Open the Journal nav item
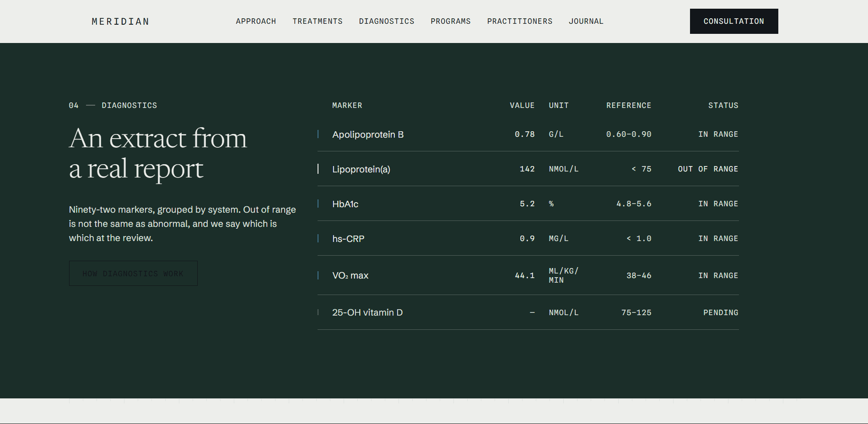Image resolution: width=868 pixels, height=424 pixels. (x=586, y=21)
